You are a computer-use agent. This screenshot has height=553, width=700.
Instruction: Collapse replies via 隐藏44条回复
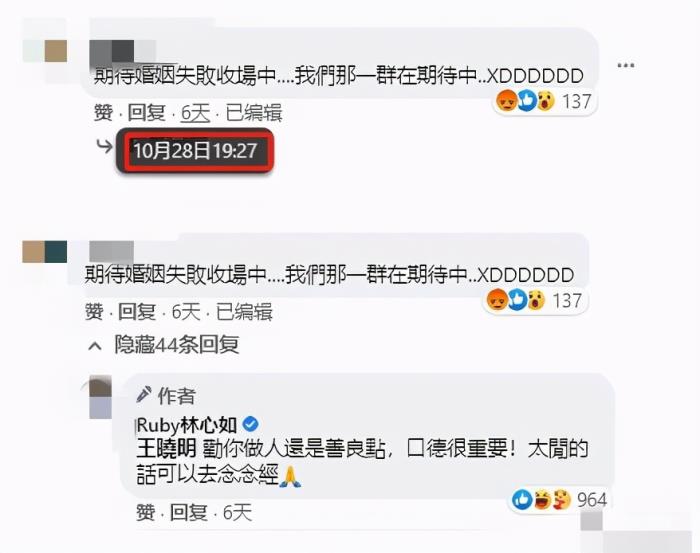177,345
